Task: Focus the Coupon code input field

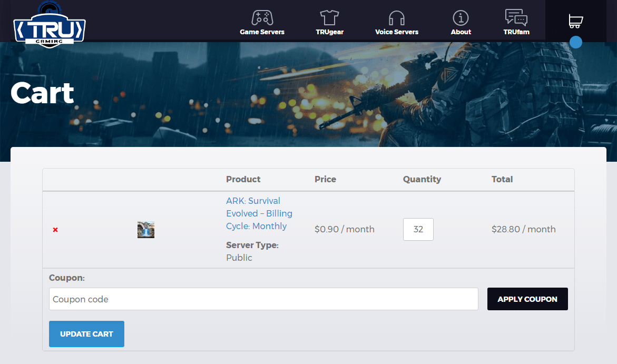Action: pyautogui.click(x=263, y=299)
